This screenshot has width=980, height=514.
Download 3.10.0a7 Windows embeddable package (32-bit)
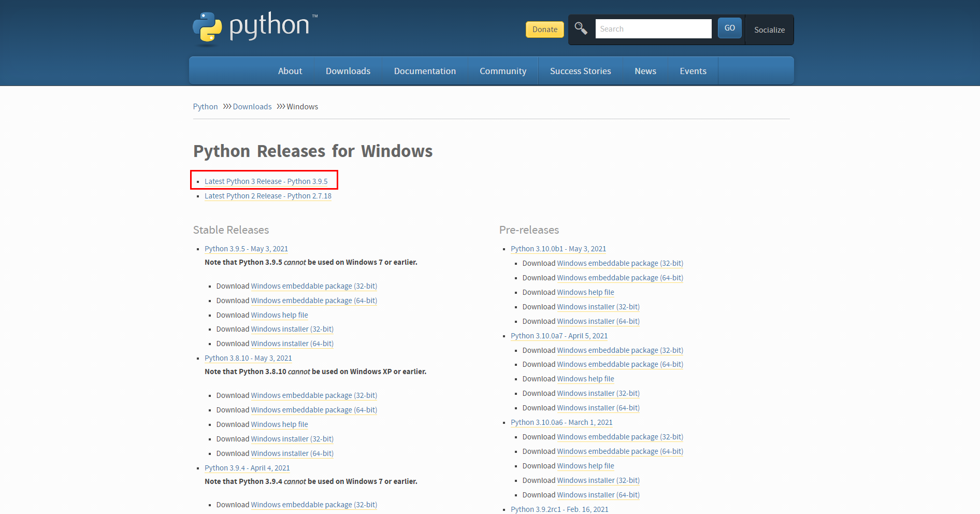click(x=620, y=350)
